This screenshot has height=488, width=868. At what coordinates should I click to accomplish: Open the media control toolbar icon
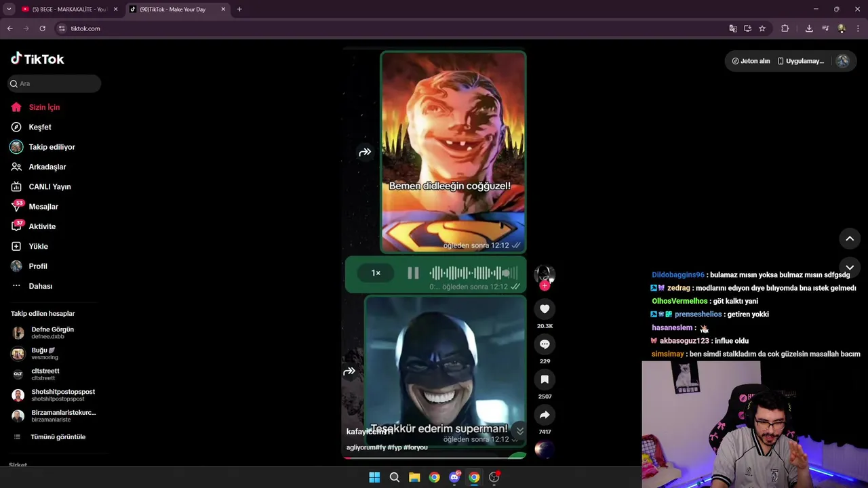[825, 28]
